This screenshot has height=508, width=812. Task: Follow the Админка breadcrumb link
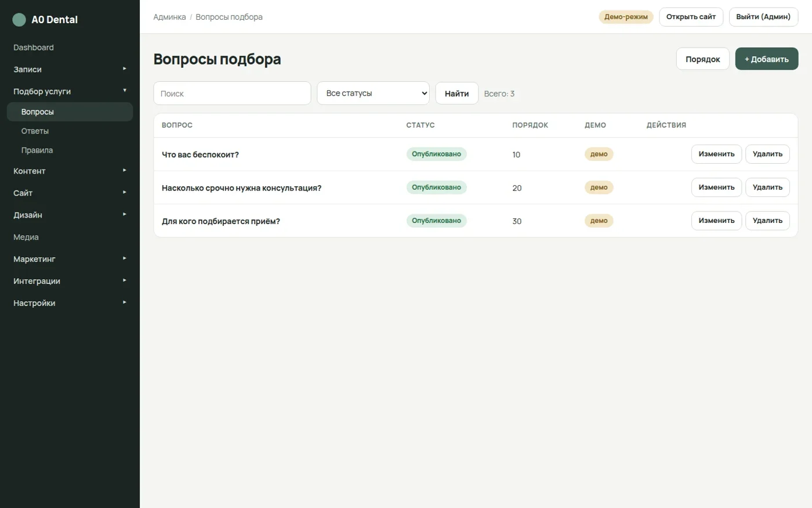tap(169, 17)
